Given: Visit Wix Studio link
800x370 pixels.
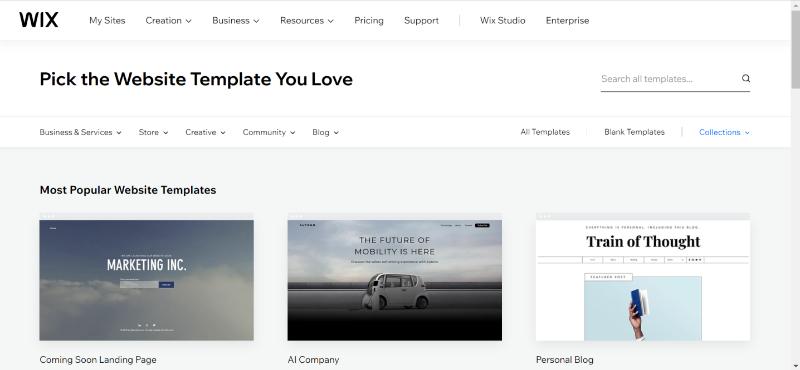Looking at the screenshot, I should point(503,20).
